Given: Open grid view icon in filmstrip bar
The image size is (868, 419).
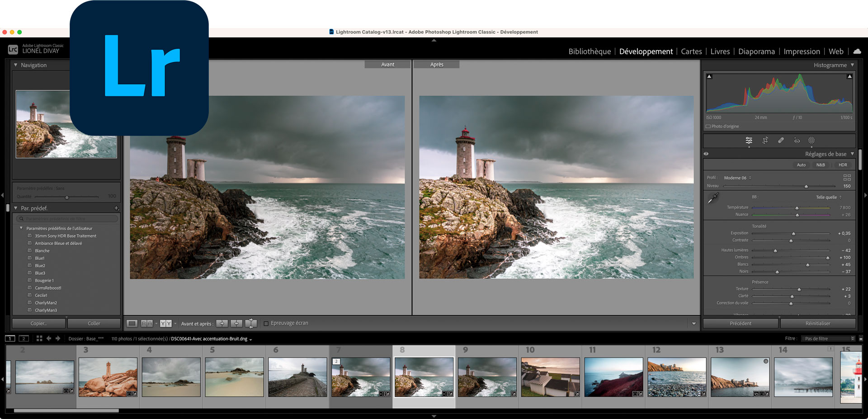Looking at the screenshot, I should 39,339.
